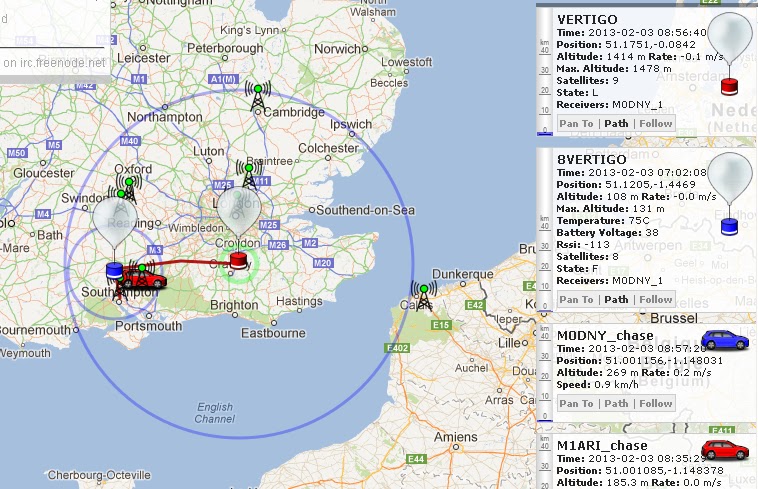This screenshot has width=758, height=489.
Task: Click the English Channel label
Action: pyautogui.click(x=215, y=413)
